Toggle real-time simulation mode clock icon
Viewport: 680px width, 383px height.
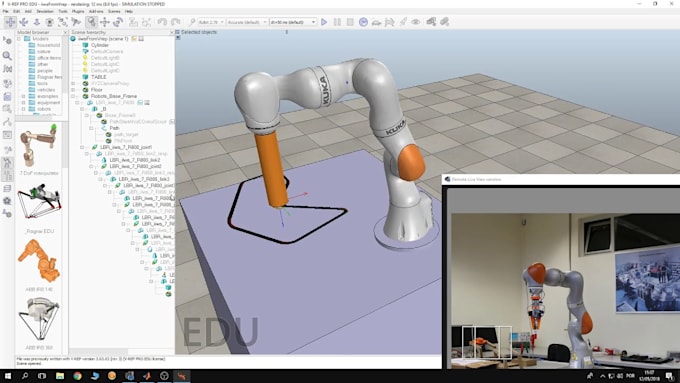[x=363, y=22]
